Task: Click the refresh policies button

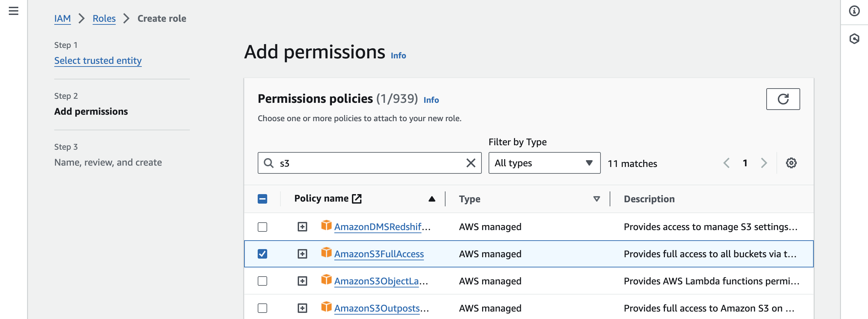Action: 783,99
